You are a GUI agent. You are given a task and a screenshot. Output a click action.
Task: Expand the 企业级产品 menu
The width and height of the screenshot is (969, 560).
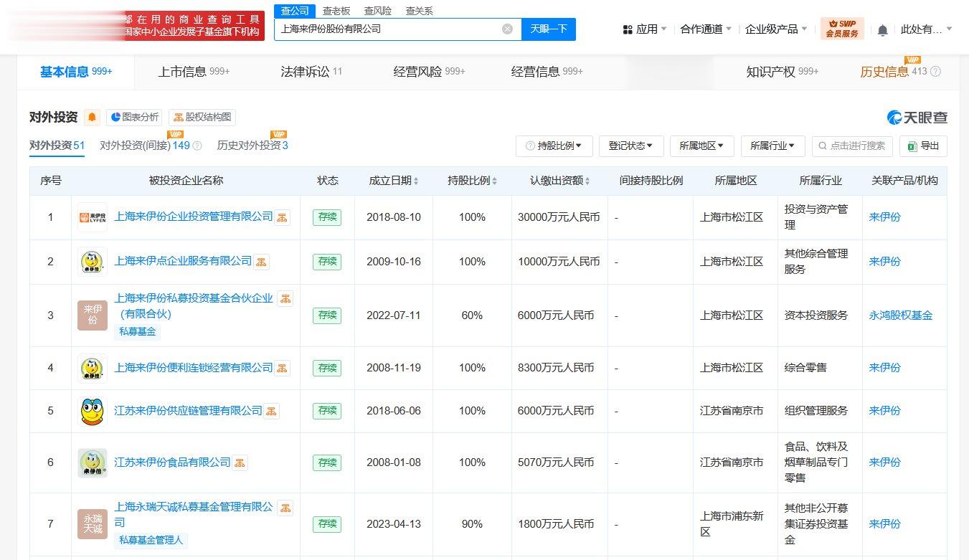point(776,29)
